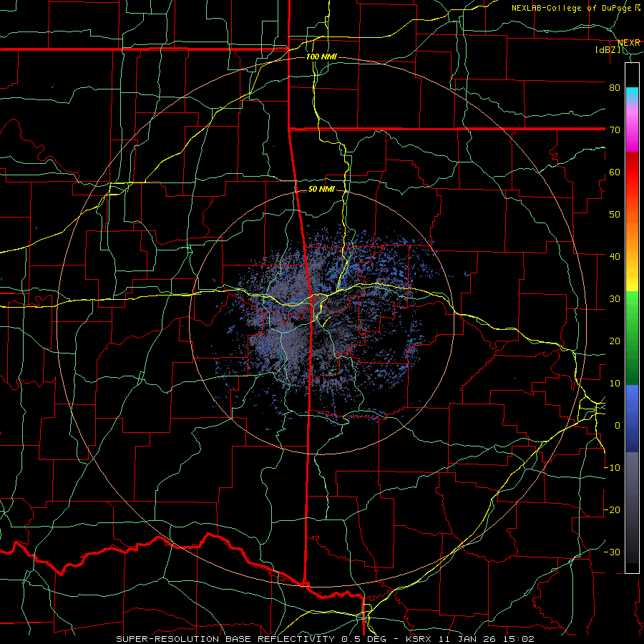644x644 pixels.
Task: Click the 50 value on the dBZ scale
Action: [x=615, y=215]
